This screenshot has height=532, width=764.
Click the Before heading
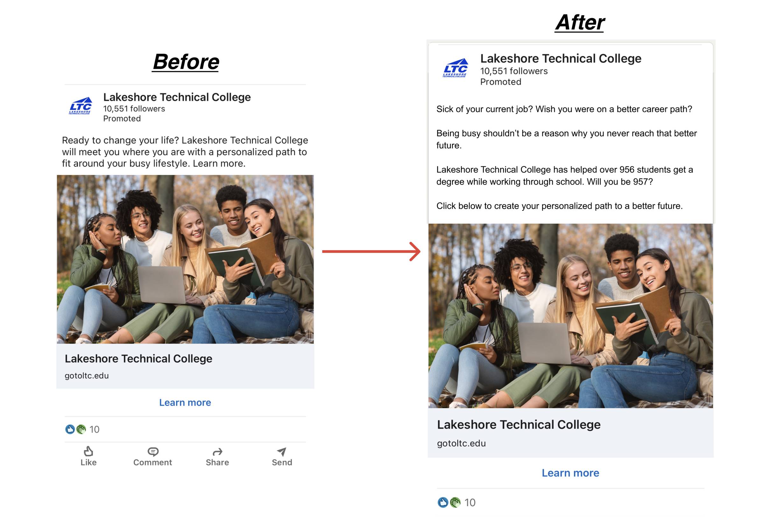pyautogui.click(x=186, y=62)
